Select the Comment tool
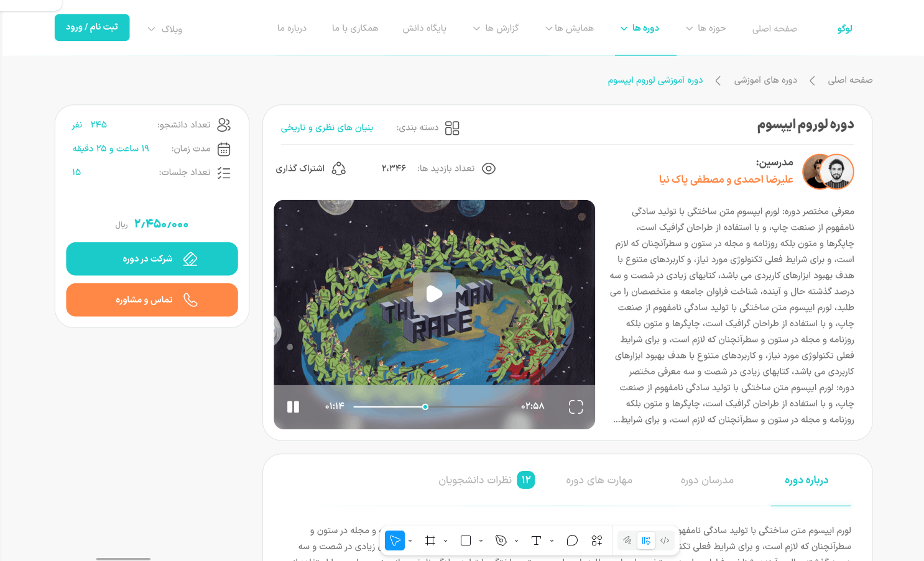 (573, 540)
